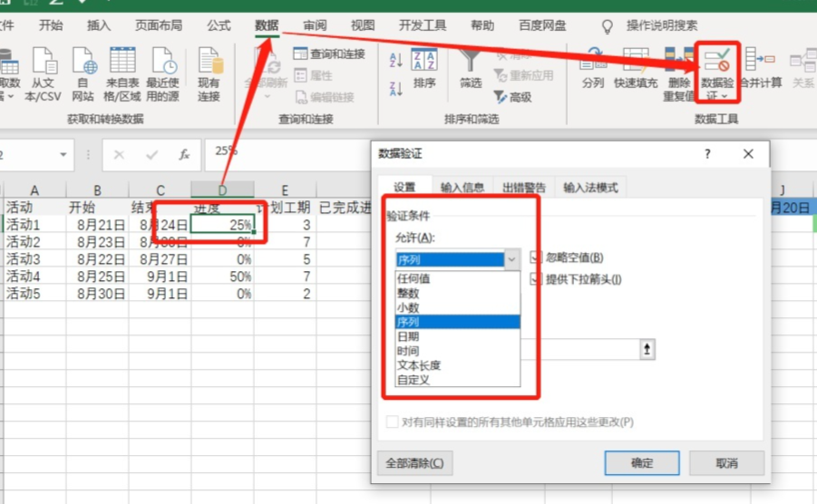Open the Name Box dropdown arrow

click(63, 155)
